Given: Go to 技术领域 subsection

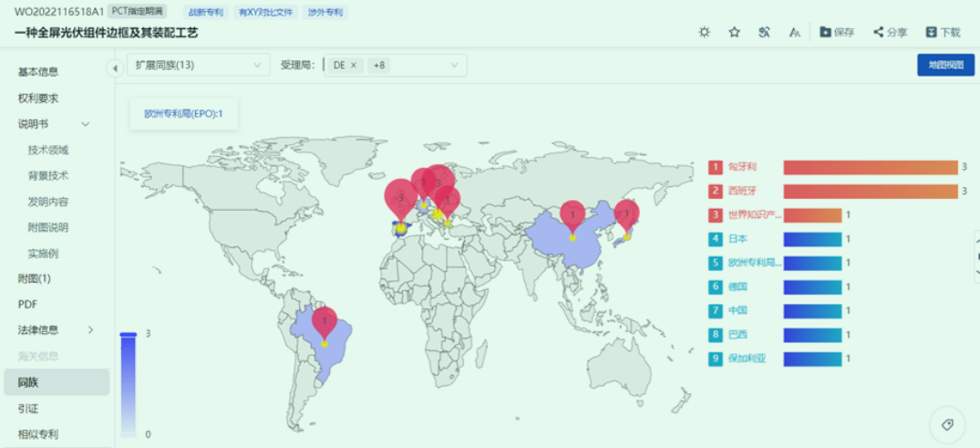Looking at the screenshot, I should point(48,151).
